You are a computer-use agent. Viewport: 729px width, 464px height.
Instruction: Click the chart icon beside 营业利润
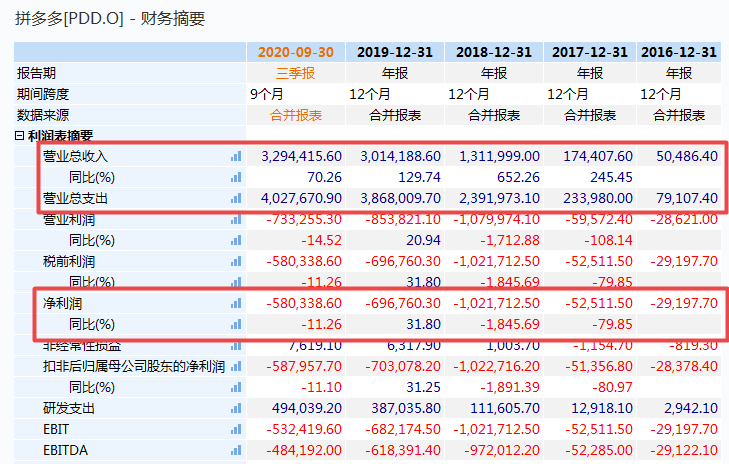click(x=237, y=219)
